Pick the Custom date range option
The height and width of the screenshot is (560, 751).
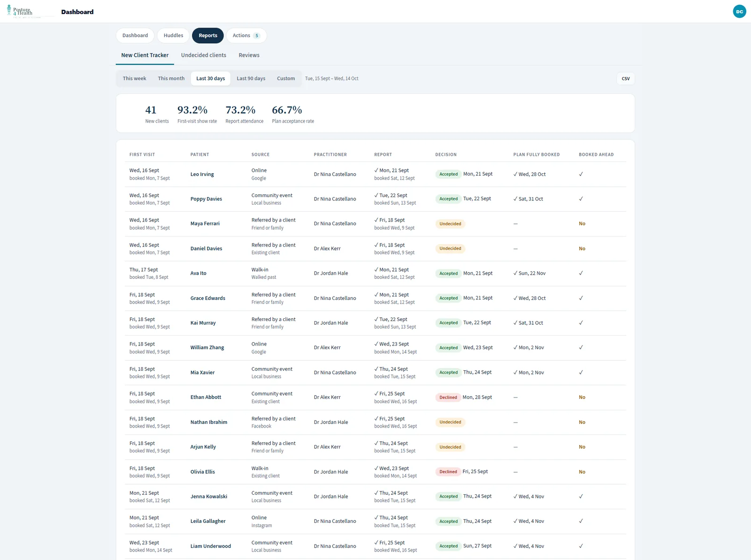click(x=286, y=78)
